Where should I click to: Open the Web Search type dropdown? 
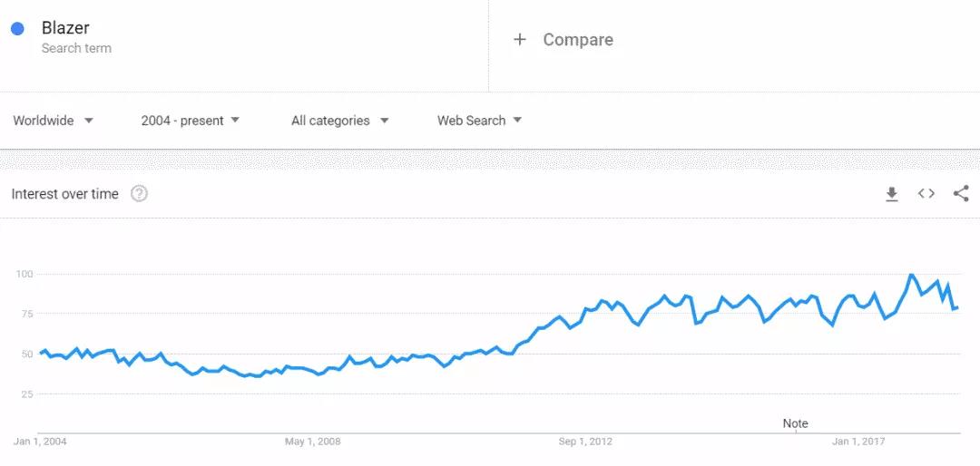coord(479,121)
